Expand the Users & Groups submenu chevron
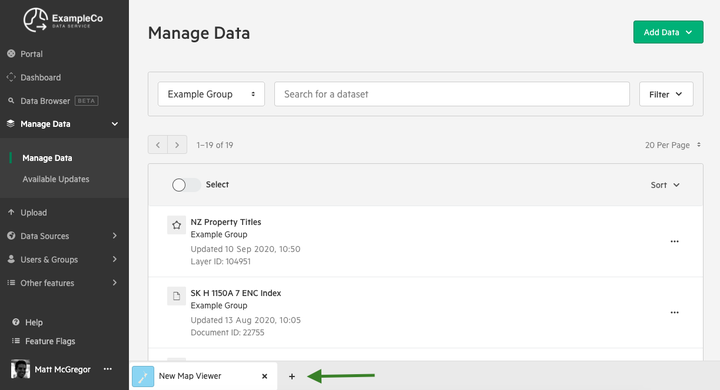 115,259
